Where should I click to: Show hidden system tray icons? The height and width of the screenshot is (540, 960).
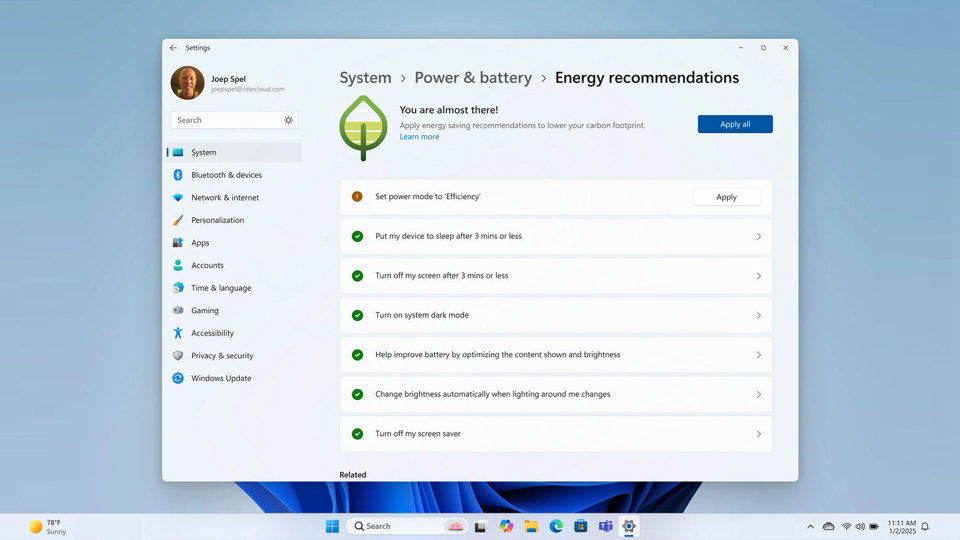pos(811,527)
